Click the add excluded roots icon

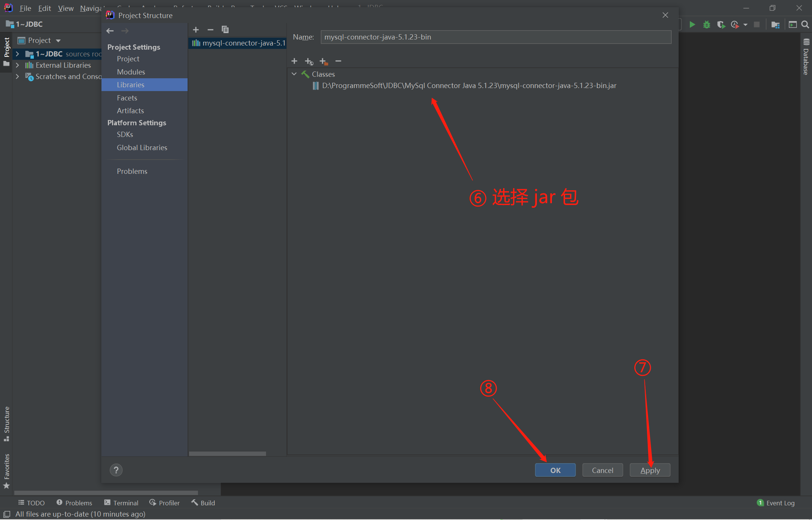[323, 61]
